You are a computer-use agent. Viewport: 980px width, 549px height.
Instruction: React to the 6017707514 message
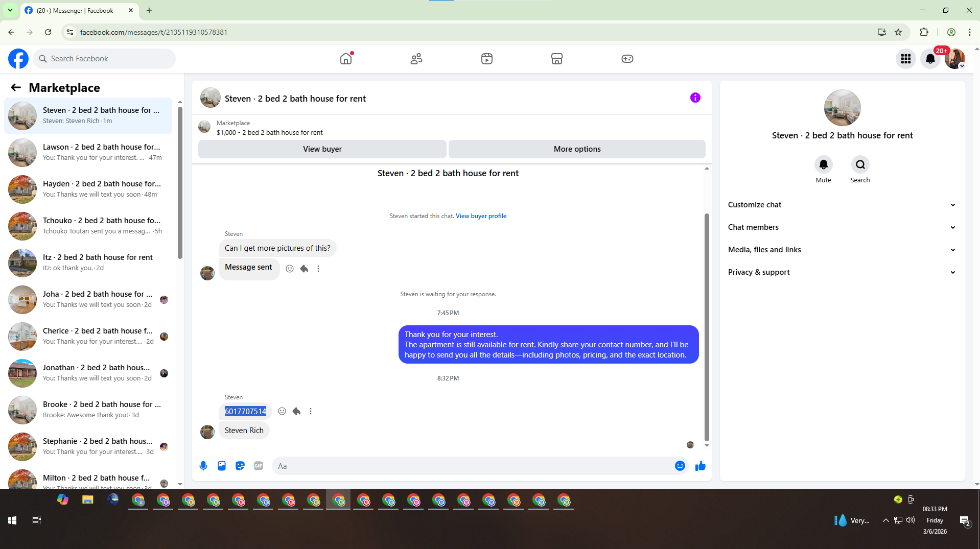coord(282,411)
